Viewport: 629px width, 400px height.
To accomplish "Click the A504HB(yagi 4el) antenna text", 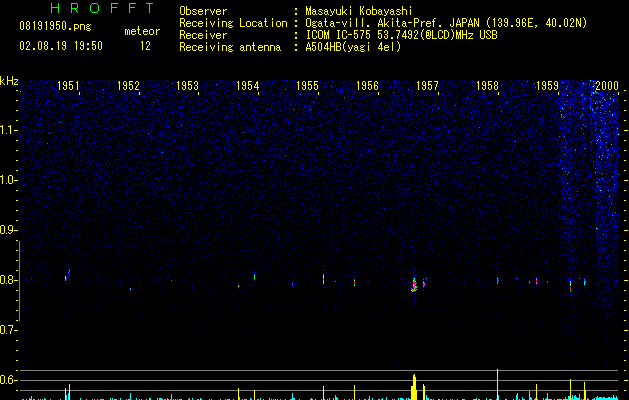I will click(353, 47).
